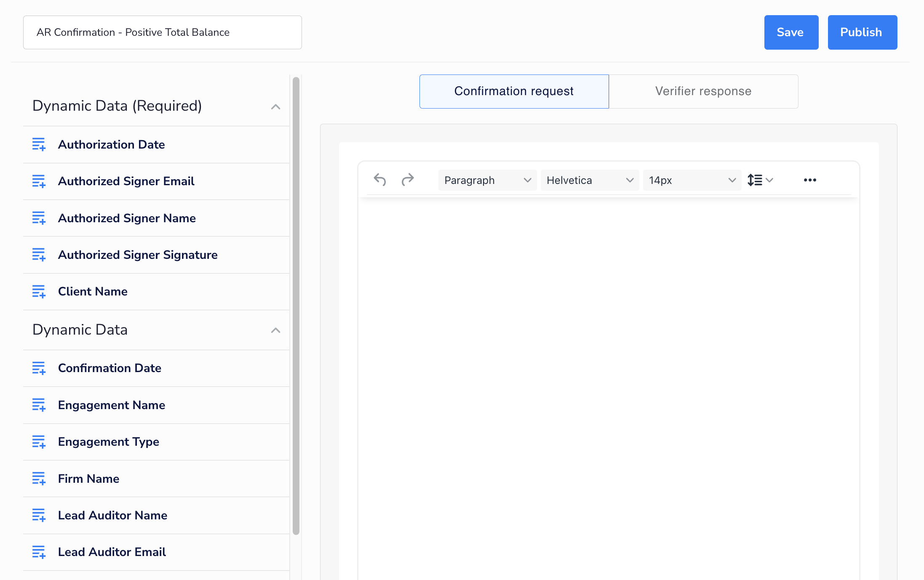Show more toolbar options (three dots)
The height and width of the screenshot is (580, 924).
click(x=810, y=180)
